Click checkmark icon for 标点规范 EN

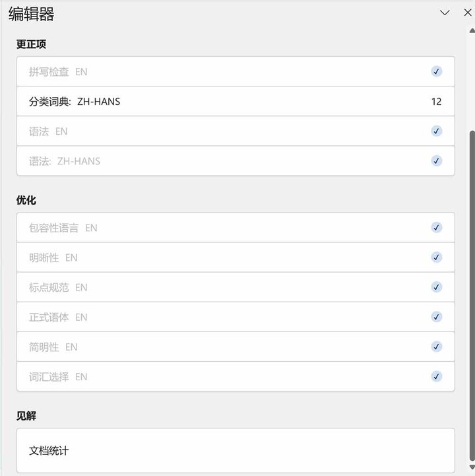point(436,287)
